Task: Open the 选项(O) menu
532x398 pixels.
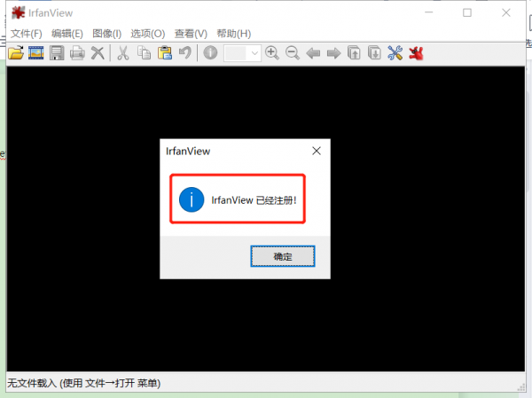Action: pyautogui.click(x=148, y=34)
